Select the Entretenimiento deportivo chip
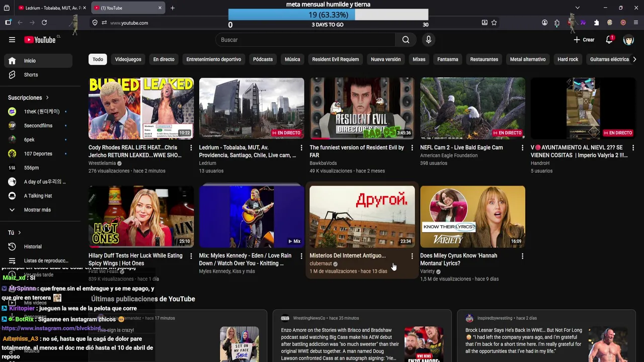 (x=214, y=59)
